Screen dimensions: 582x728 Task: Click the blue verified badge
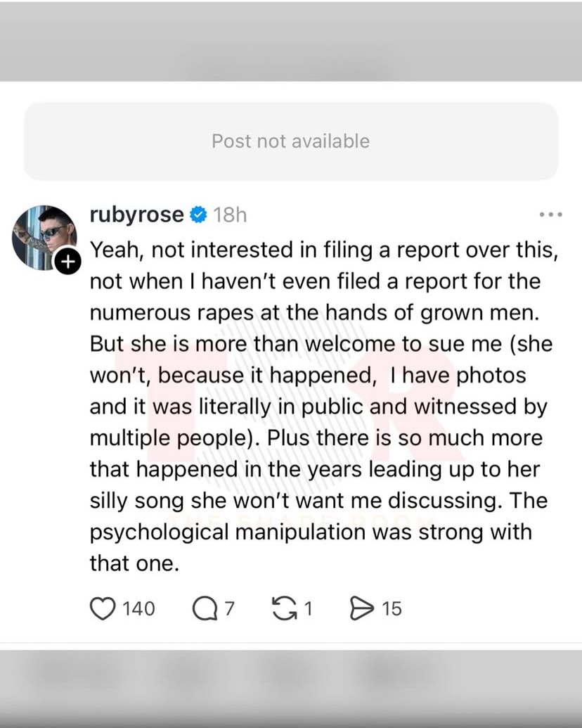click(199, 215)
